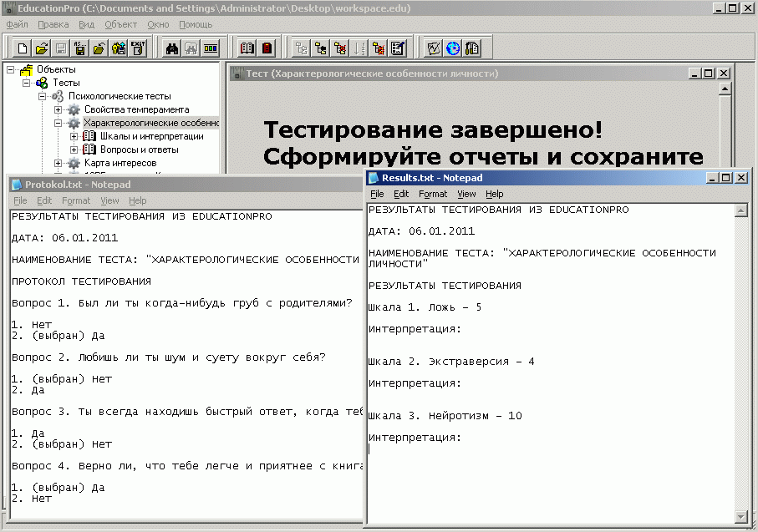Expand the Шкалы и интерпретации node
This screenshot has width=758, height=532.
74,137
